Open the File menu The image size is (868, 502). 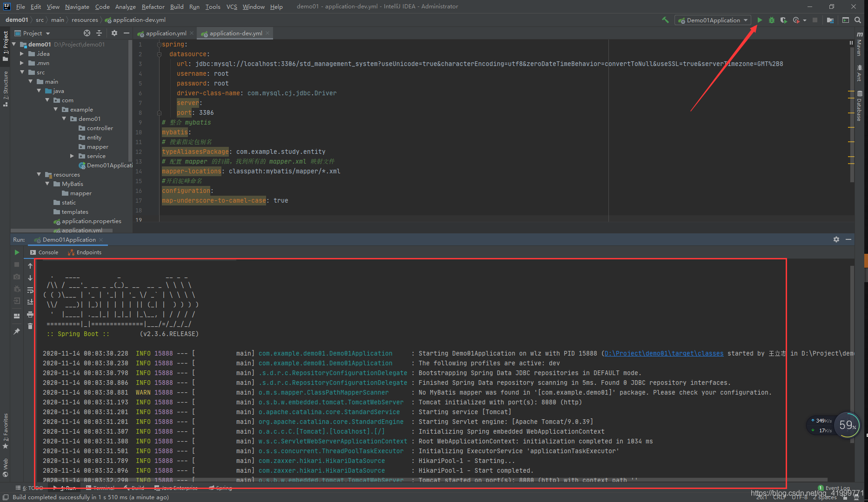click(x=20, y=7)
